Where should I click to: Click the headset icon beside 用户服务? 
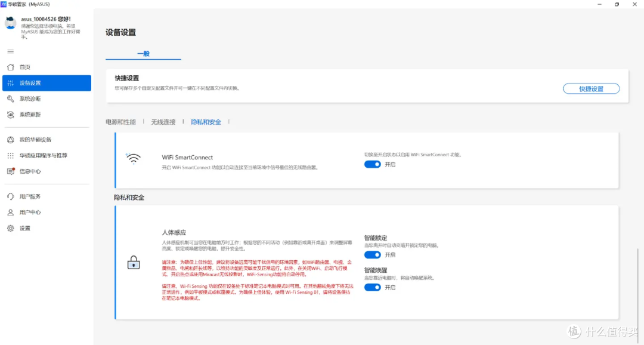(x=11, y=196)
